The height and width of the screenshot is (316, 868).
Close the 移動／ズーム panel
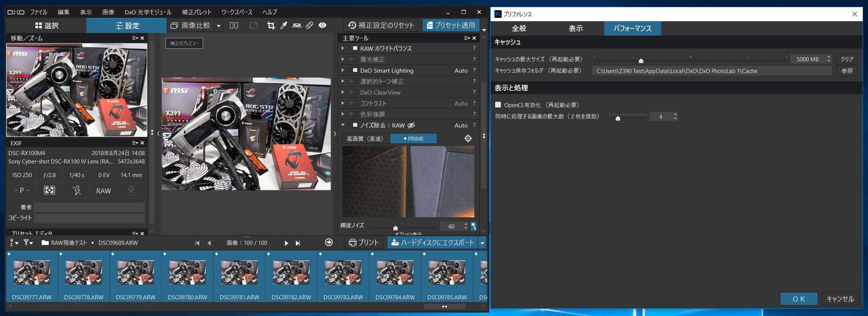click(x=142, y=38)
